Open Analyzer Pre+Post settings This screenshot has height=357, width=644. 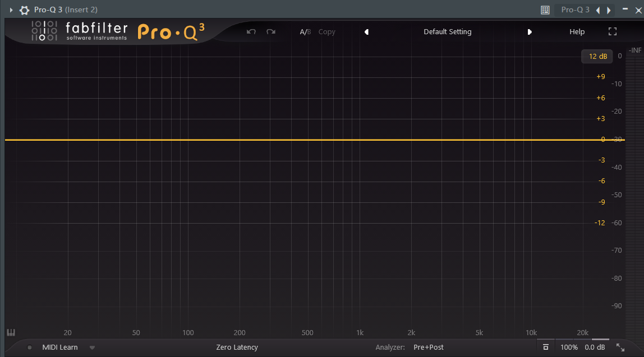click(x=429, y=347)
